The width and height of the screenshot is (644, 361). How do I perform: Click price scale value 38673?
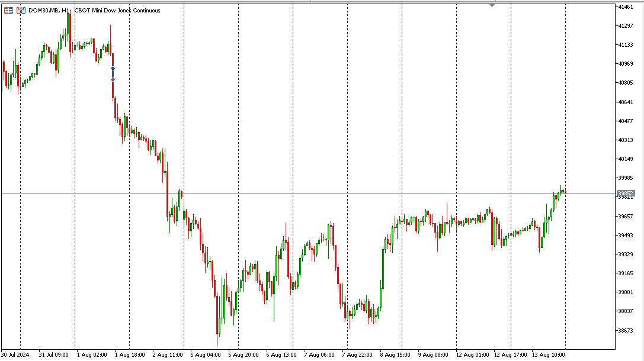626,330
